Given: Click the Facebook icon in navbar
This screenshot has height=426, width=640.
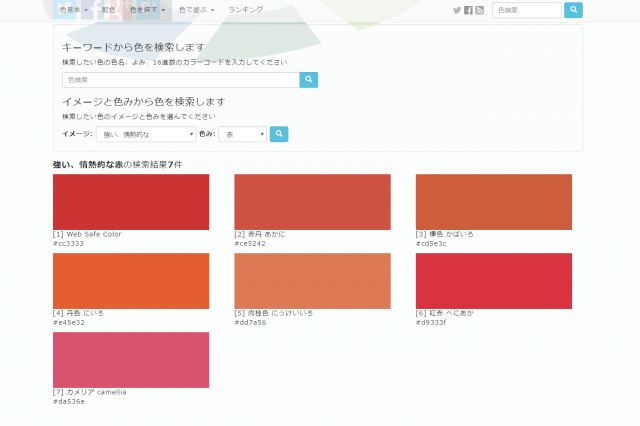Looking at the screenshot, I should click(x=468, y=10).
